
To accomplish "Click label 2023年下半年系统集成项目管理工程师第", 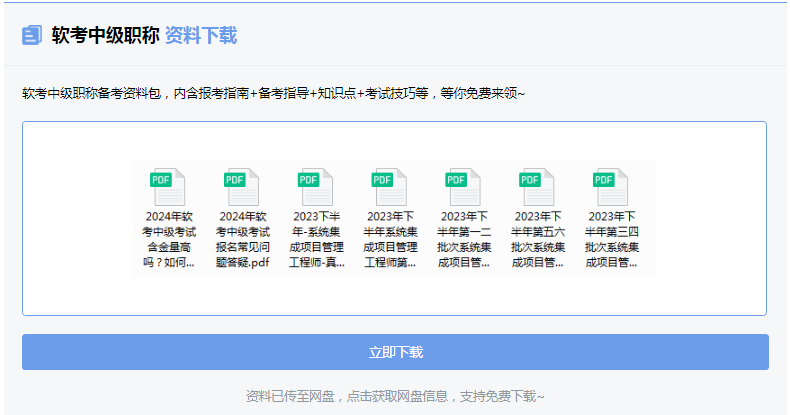I will [x=390, y=240].
